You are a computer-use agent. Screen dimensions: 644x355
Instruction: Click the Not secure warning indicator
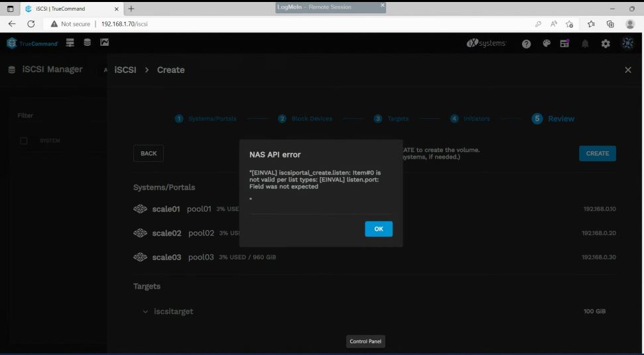[x=70, y=24]
